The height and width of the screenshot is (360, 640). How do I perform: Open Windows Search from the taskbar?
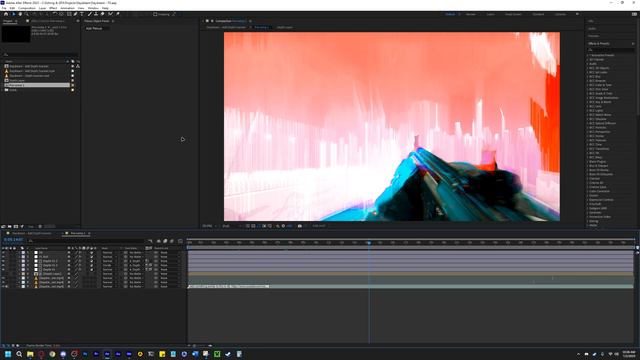click(x=19, y=354)
